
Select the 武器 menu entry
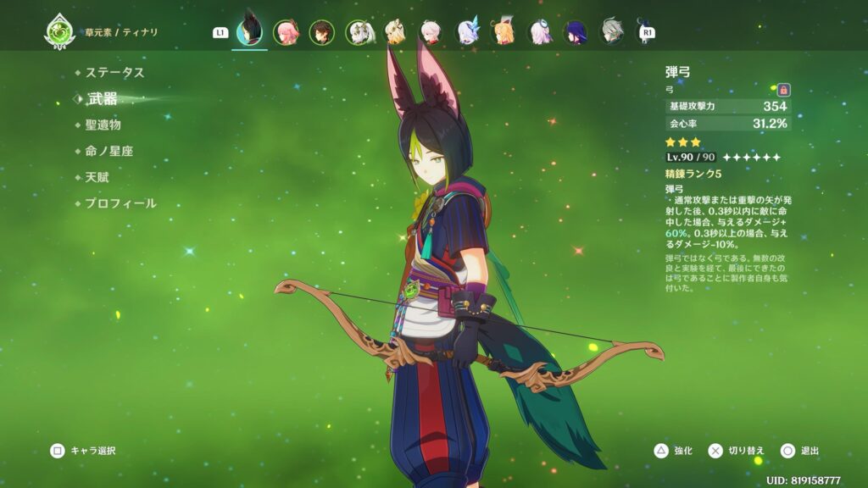tap(103, 99)
